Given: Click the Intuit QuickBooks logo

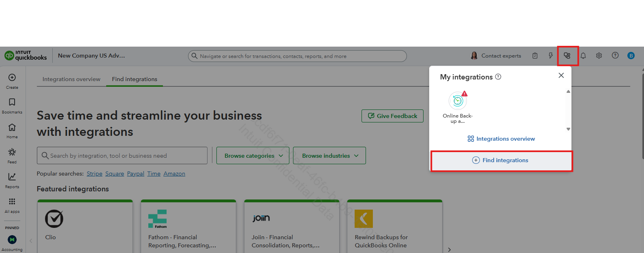Looking at the screenshot, I should coord(26,56).
